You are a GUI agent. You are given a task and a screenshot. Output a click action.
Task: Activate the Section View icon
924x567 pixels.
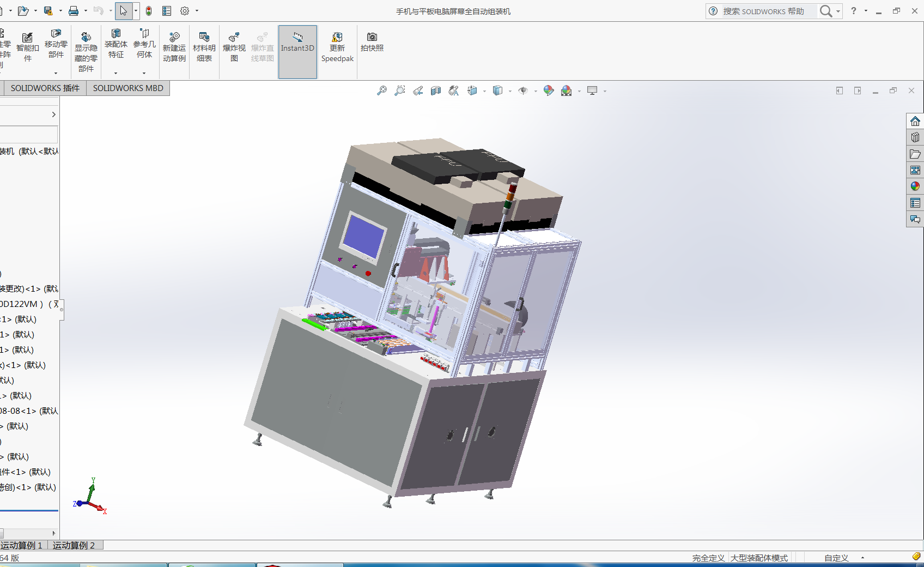pyautogui.click(x=436, y=91)
